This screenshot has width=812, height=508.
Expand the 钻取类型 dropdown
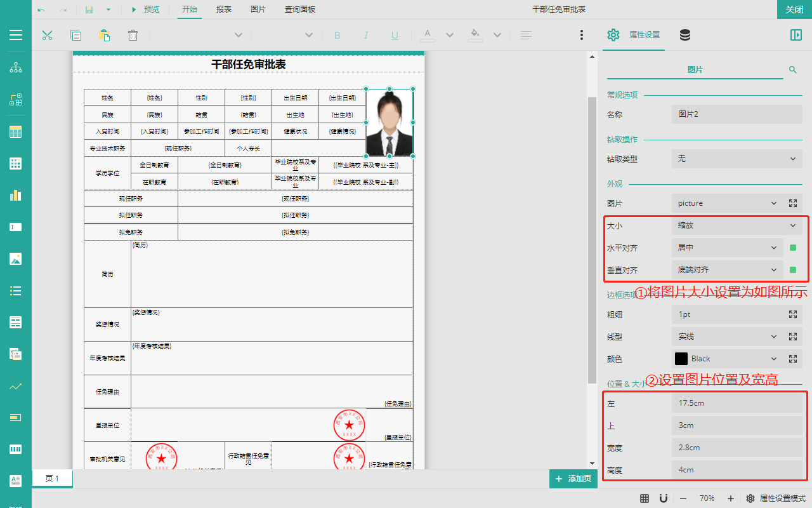(737, 159)
